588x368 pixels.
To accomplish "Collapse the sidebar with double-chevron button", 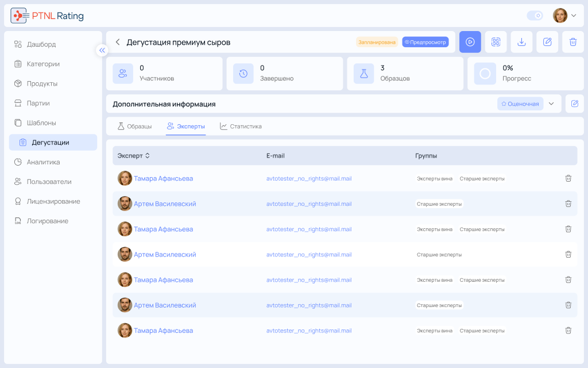I will click(102, 51).
